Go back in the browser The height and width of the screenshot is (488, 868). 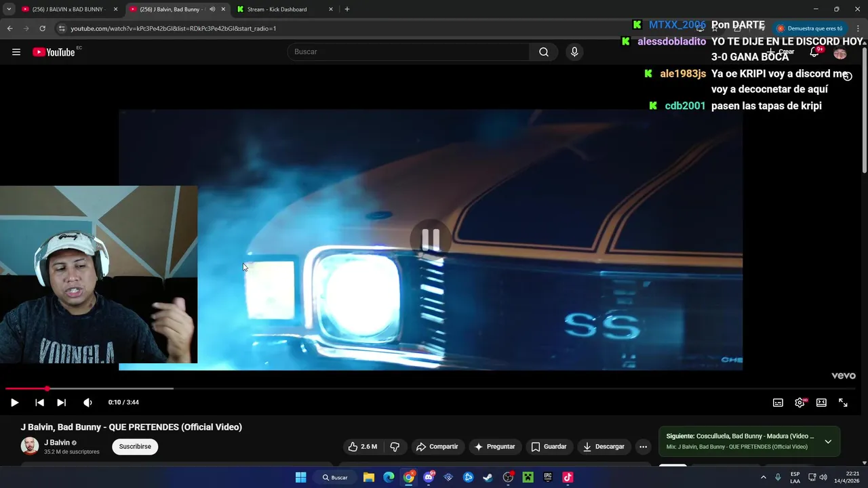click(9, 28)
